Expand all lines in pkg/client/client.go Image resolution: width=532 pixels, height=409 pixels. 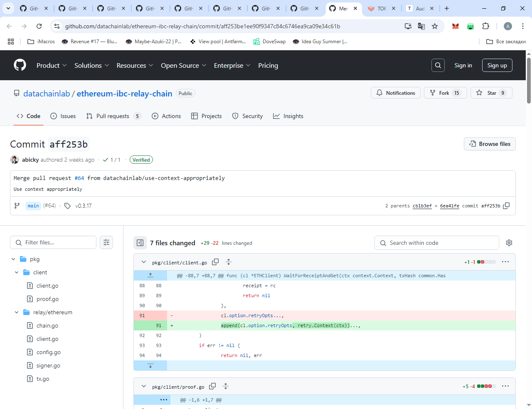pyautogui.click(x=229, y=262)
